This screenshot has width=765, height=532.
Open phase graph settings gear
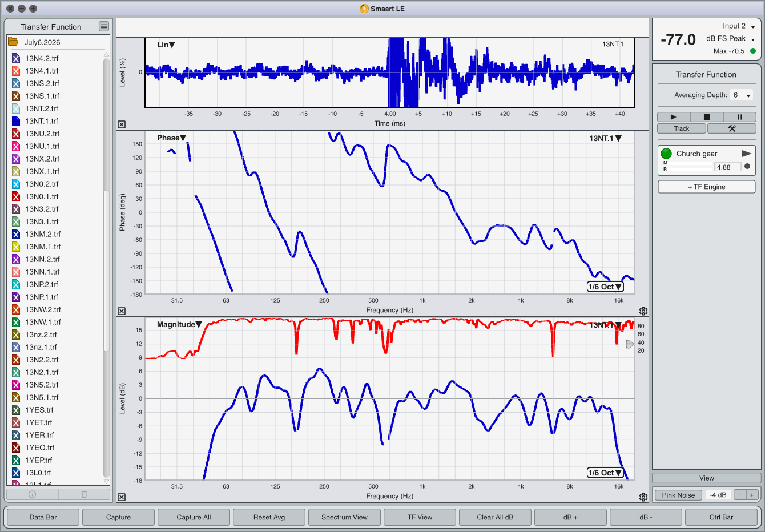643,311
